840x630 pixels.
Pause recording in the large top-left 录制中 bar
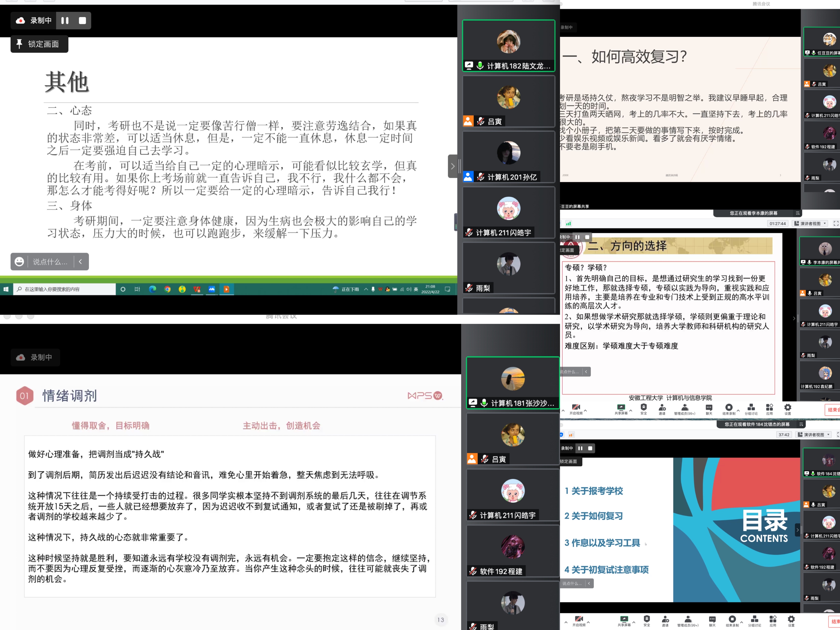[65, 20]
